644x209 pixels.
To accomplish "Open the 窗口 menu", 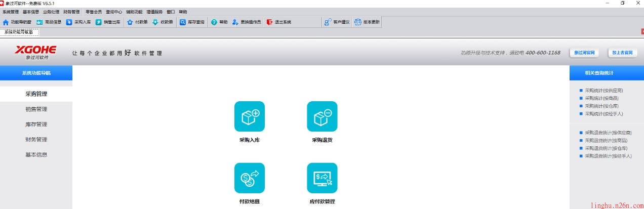I will pos(171,12).
